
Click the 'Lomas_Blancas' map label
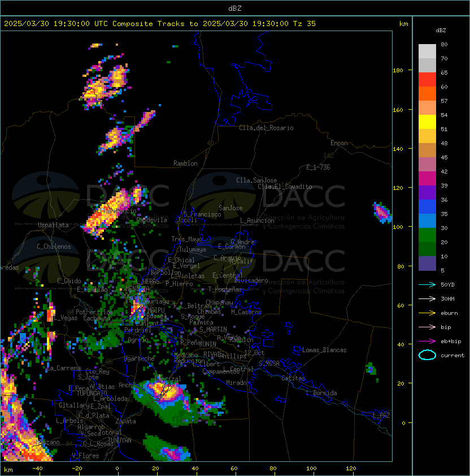(324, 350)
